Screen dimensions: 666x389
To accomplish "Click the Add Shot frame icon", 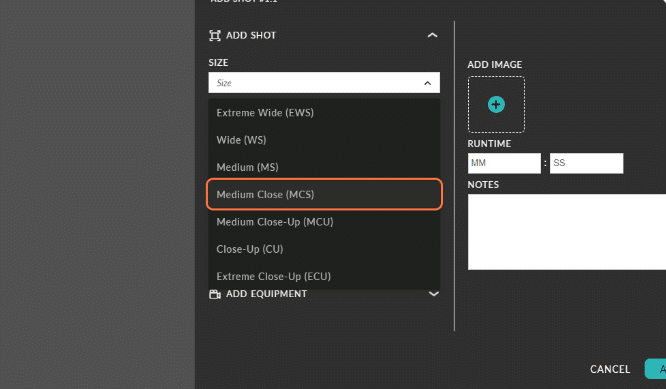I will [215, 35].
